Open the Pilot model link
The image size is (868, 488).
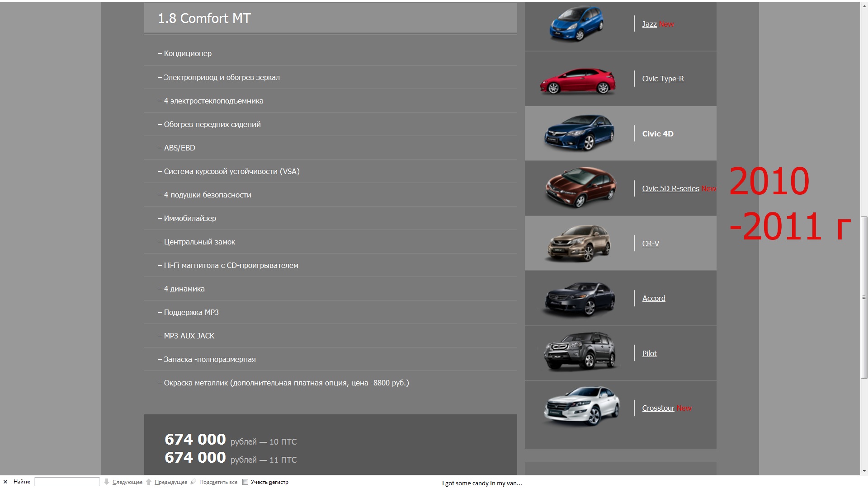pos(649,353)
